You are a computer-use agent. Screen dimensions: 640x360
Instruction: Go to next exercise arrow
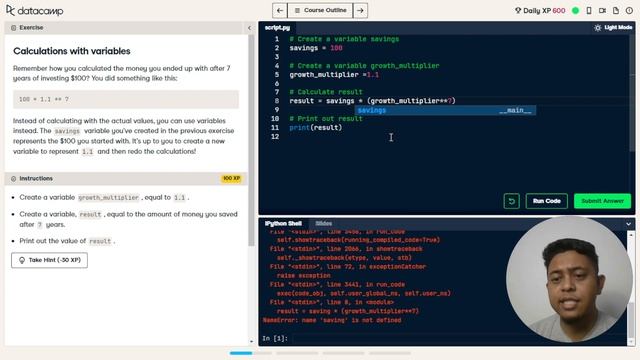coord(360,10)
